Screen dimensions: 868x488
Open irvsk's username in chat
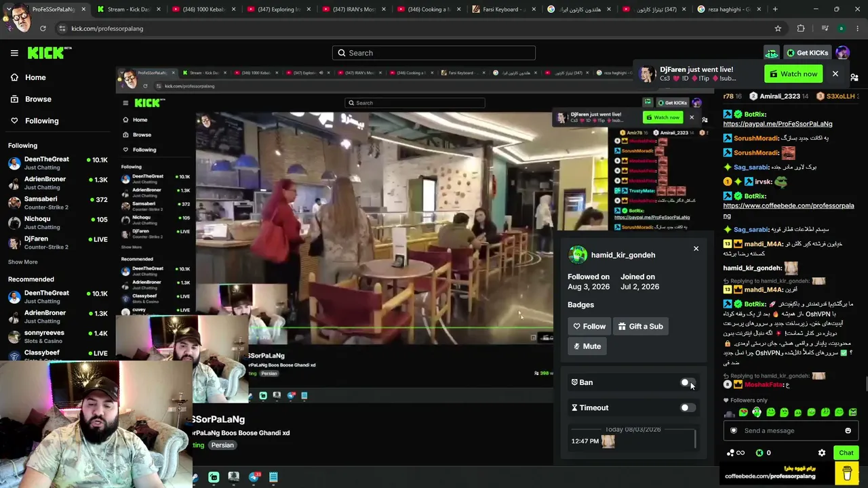pyautogui.click(x=763, y=182)
